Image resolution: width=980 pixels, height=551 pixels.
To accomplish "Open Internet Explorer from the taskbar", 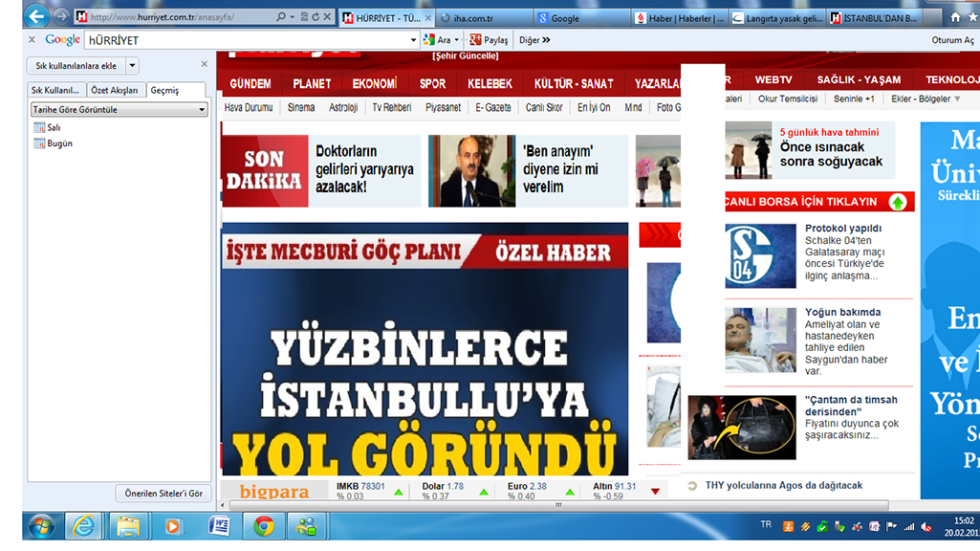I will [83, 527].
